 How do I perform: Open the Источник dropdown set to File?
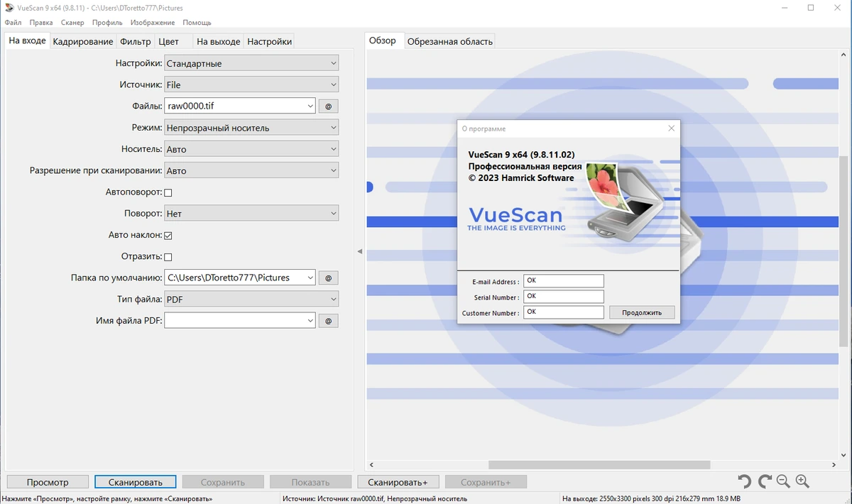point(251,84)
